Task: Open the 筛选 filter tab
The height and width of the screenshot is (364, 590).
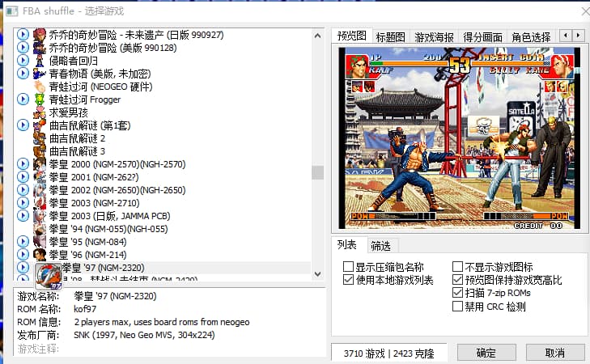Action: click(x=380, y=246)
